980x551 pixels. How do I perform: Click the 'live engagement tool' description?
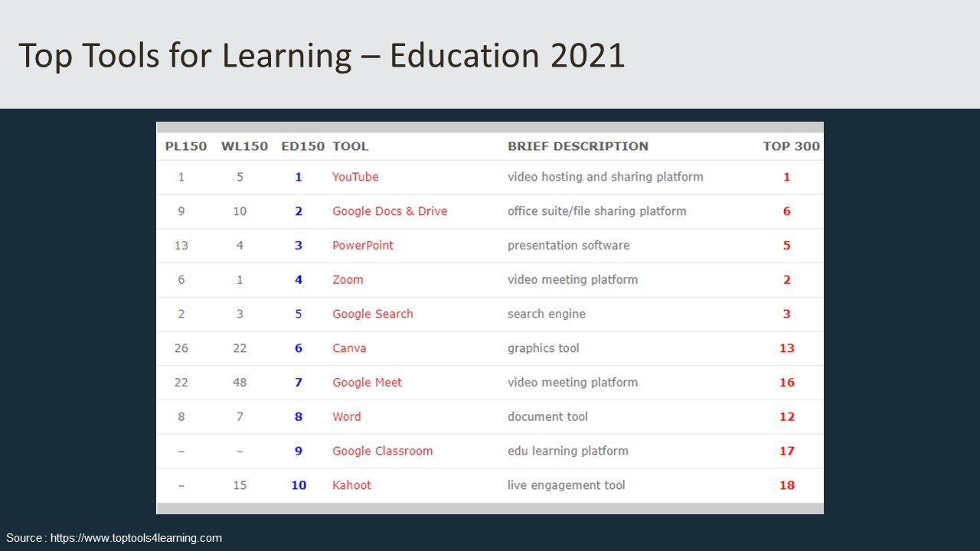(567, 485)
